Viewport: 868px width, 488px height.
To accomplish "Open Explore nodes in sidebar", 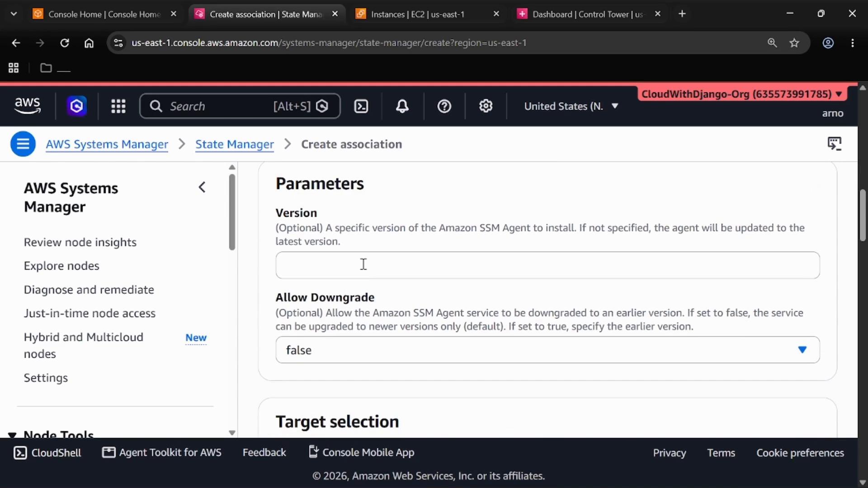I will (61, 266).
